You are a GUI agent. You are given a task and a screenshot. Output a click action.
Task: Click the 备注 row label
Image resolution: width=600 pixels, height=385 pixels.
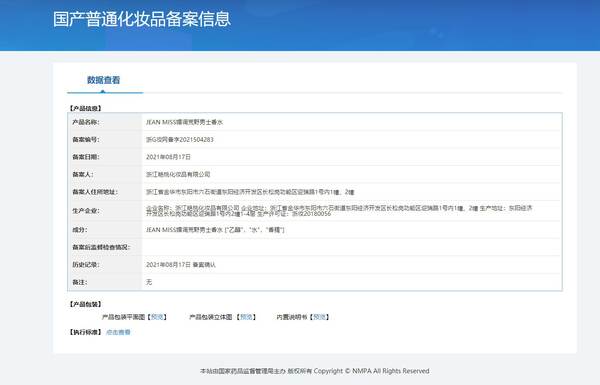tap(80, 282)
